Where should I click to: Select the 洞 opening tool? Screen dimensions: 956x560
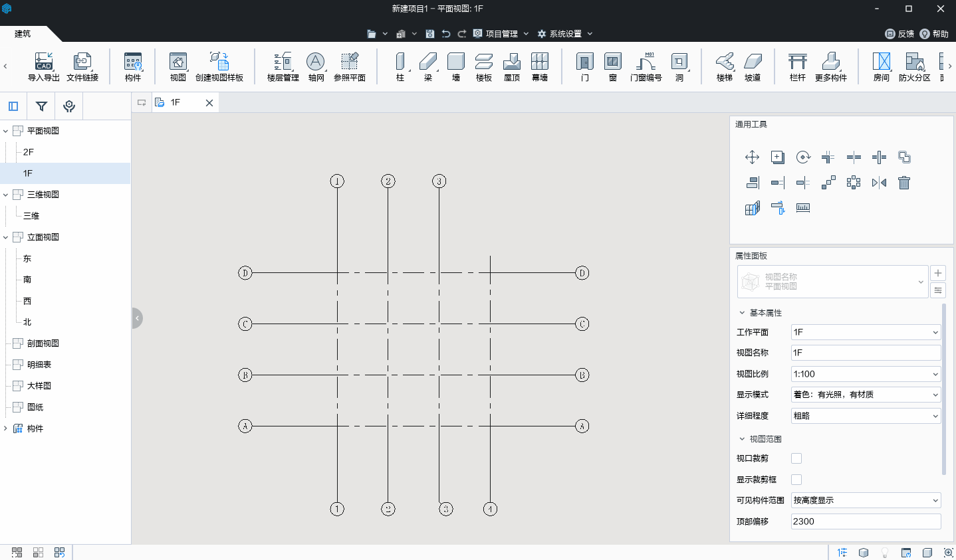tap(679, 67)
